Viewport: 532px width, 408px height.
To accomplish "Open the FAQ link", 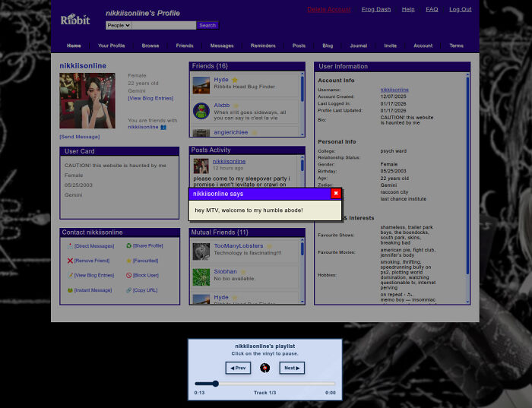I will pyautogui.click(x=432, y=9).
